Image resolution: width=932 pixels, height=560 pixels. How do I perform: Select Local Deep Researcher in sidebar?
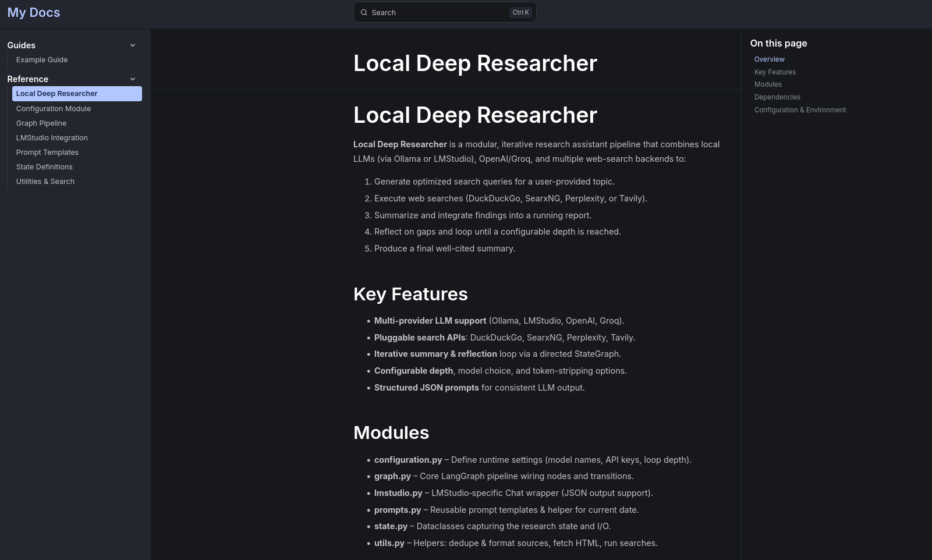click(x=57, y=94)
